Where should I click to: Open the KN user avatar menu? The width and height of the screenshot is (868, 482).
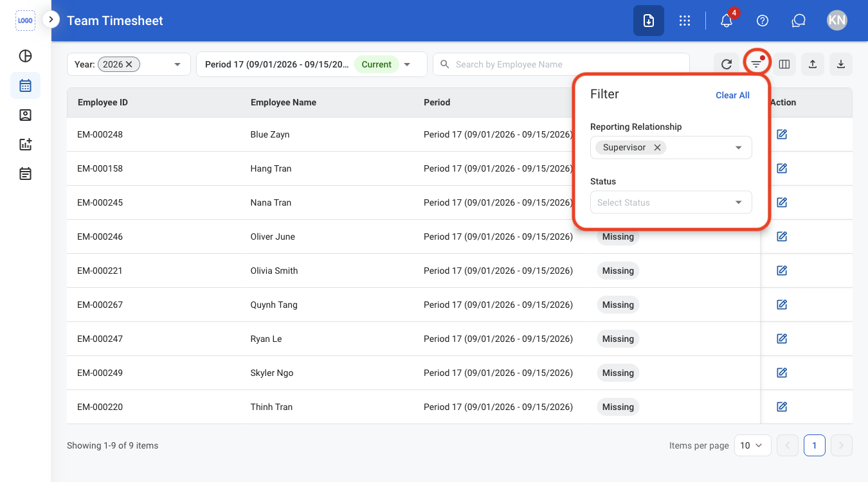coord(837,21)
